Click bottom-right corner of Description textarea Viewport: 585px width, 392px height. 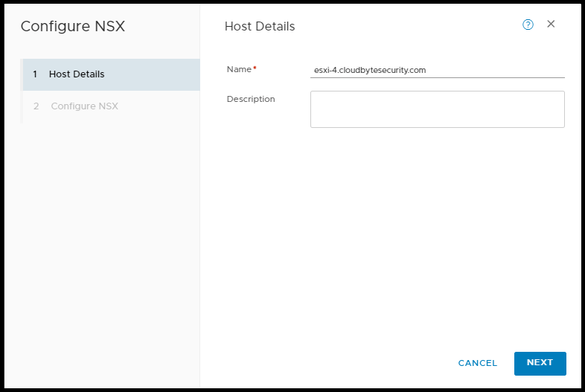point(561,124)
